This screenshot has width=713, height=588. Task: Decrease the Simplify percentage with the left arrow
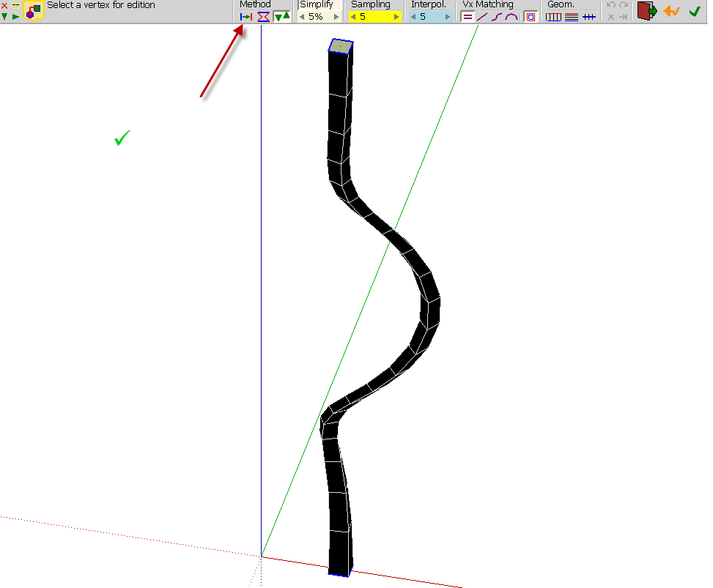click(301, 17)
